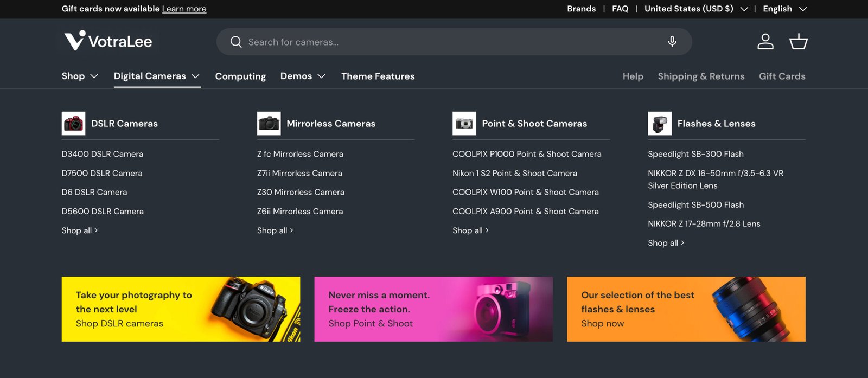
Task: Click the voice search microphone icon
Action: (x=672, y=42)
